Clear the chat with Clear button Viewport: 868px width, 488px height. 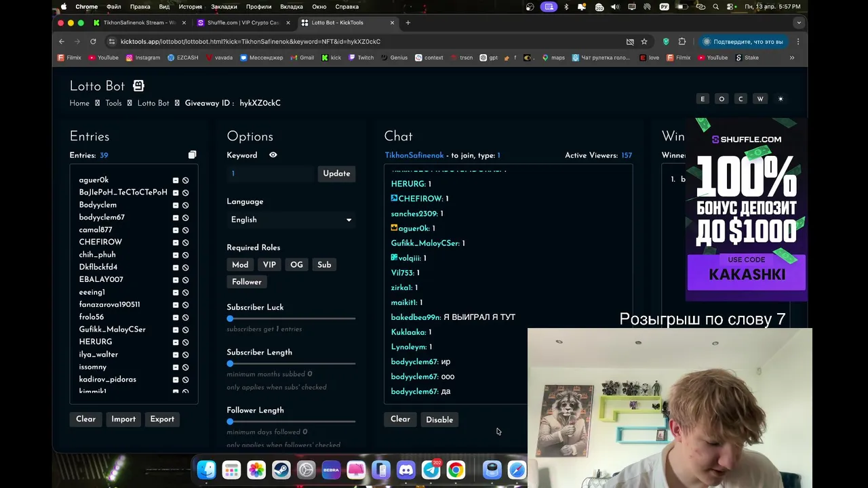click(400, 419)
